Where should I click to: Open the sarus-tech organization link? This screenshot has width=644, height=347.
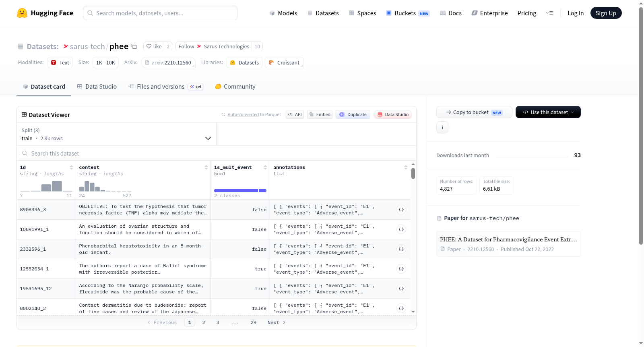tap(87, 47)
